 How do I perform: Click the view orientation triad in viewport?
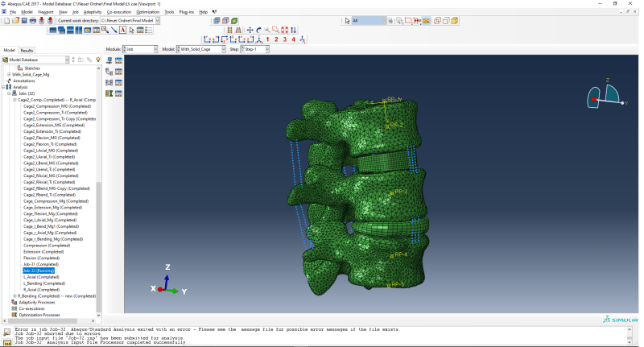point(169,281)
